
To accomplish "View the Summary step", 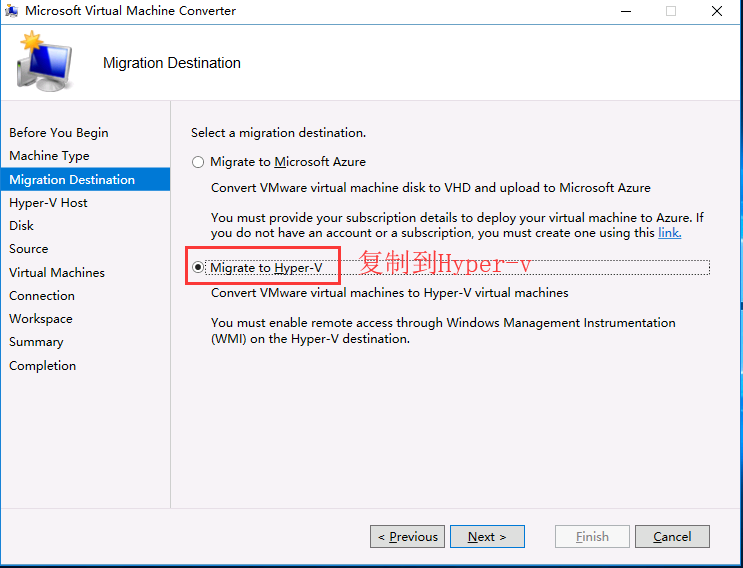I will click(36, 343).
